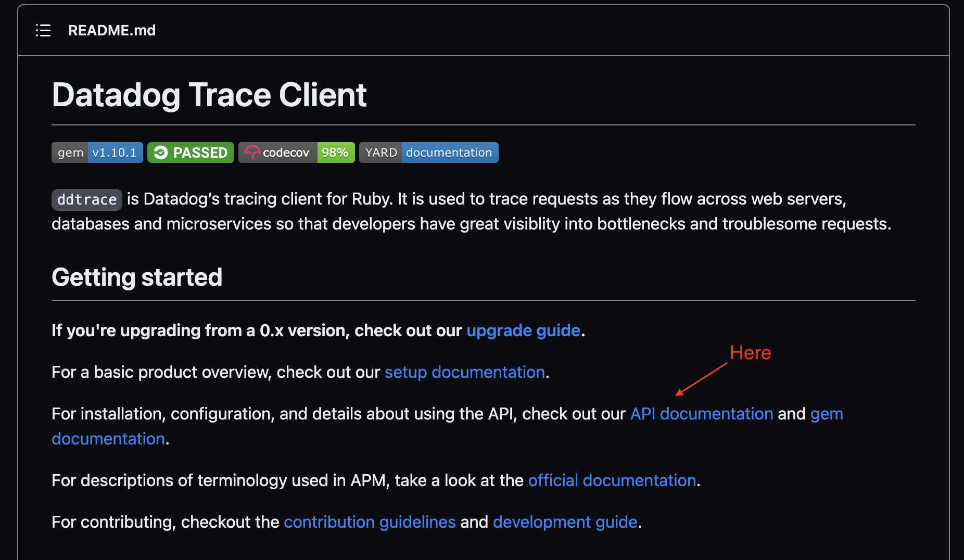The width and height of the screenshot is (964, 560).
Task: Click the codecov umbrella logo
Action: 252,152
